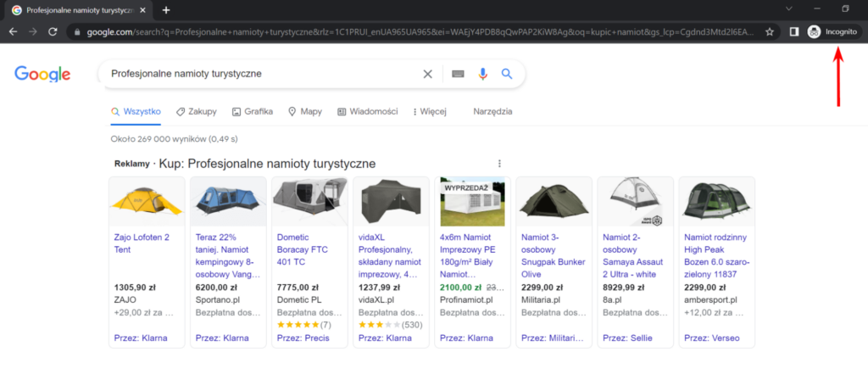Viewport: 868px width, 369px height.
Task: Open the browser side panel
Action: click(x=793, y=31)
